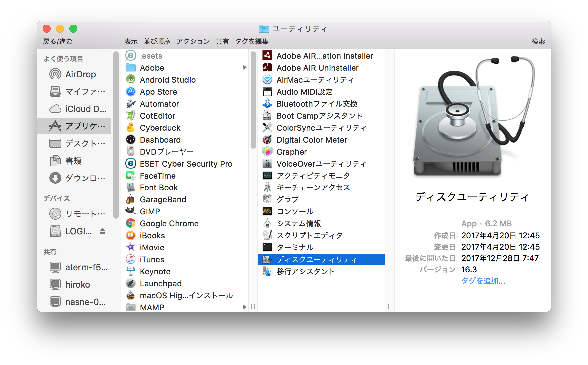Select the ディスクユーティリティ highlighted row
The image size is (588, 365).
321,259
